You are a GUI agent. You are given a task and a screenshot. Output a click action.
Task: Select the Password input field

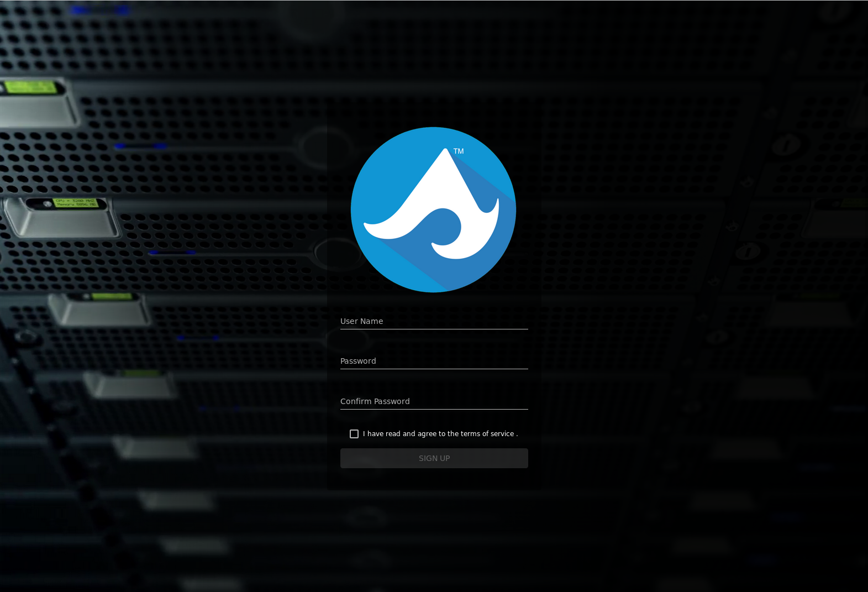tap(434, 361)
